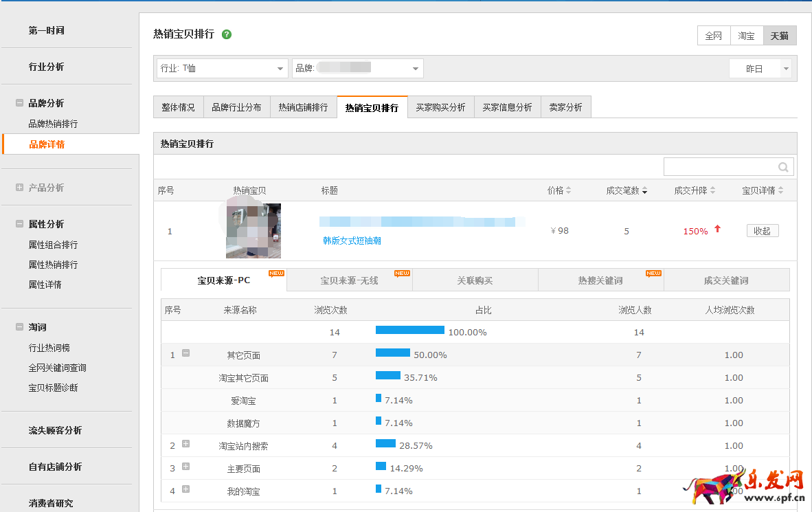This screenshot has height=512, width=812.
Task: Collapse the 其它页面 source row
Action: pos(185,353)
